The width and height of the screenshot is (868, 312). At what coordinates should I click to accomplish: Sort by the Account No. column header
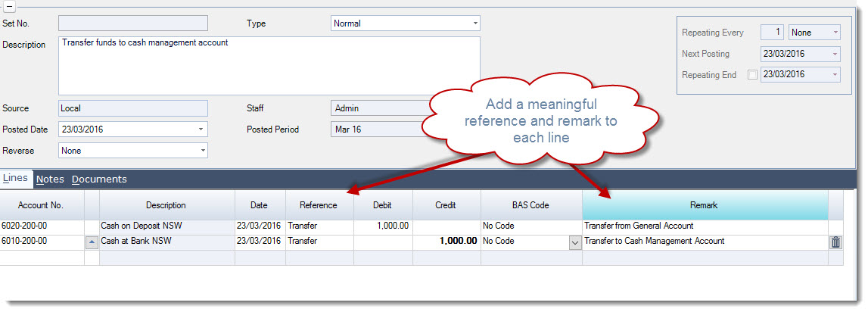tap(42, 205)
